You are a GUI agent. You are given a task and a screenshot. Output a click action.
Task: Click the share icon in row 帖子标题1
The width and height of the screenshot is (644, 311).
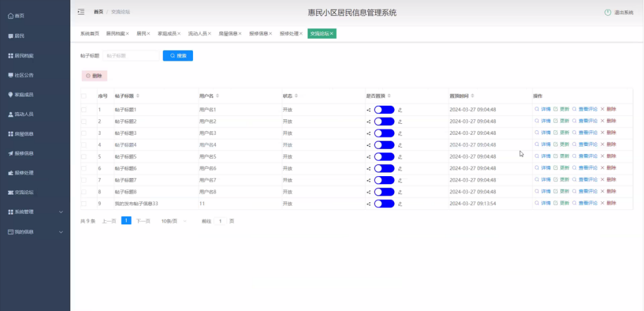click(x=368, y=110)
